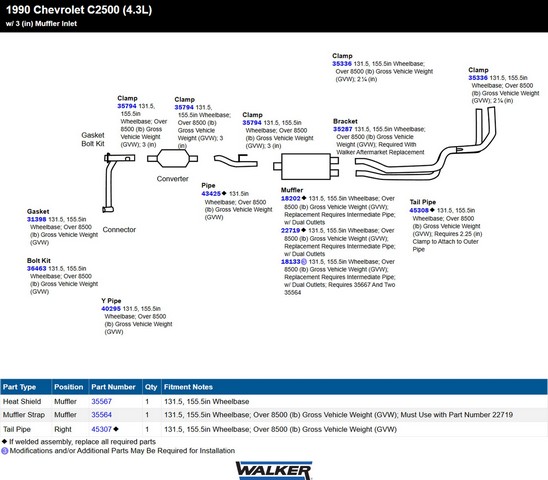Click the Qty column header
The width and height of the screenshot is (548, 480).
tap(151, 387)
